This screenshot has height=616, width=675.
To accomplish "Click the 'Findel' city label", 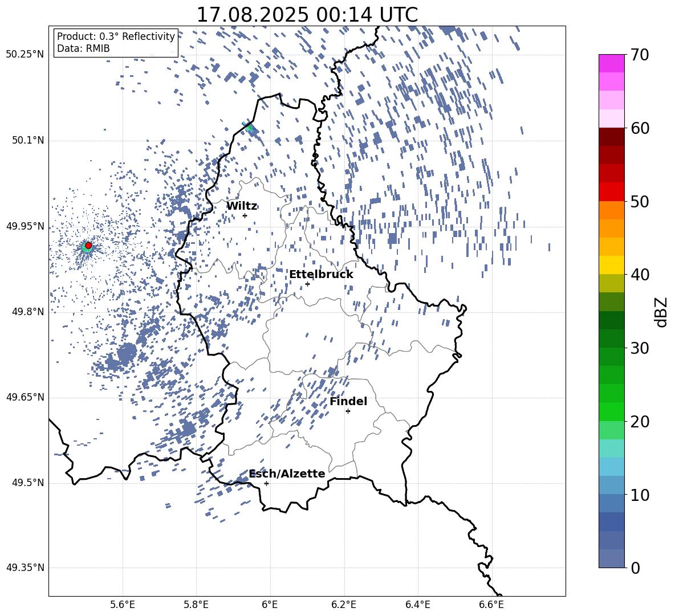I will 348,401.
